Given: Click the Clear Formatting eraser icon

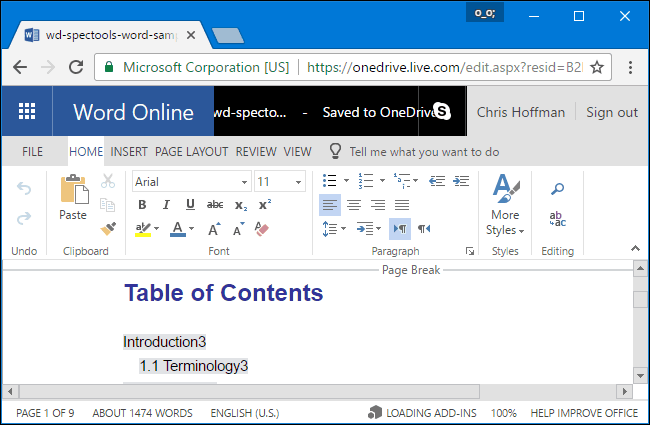Looking at the screenshot, I should 263,229.
